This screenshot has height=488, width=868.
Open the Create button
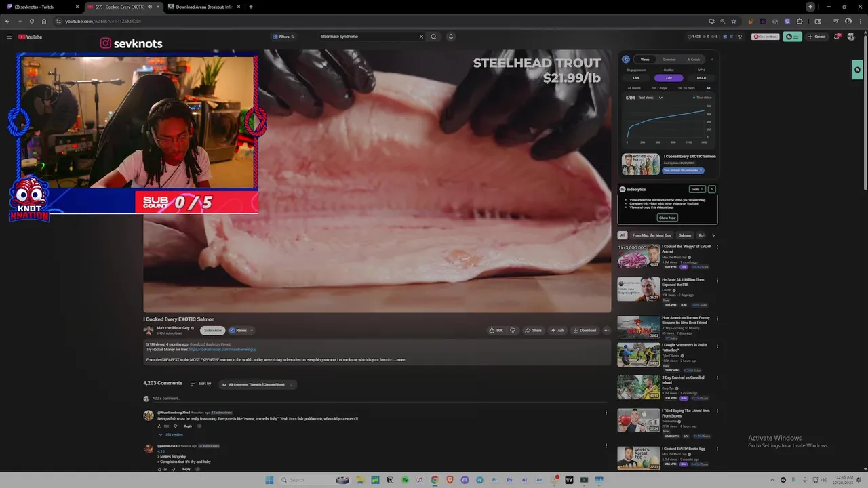pos(816,37)
